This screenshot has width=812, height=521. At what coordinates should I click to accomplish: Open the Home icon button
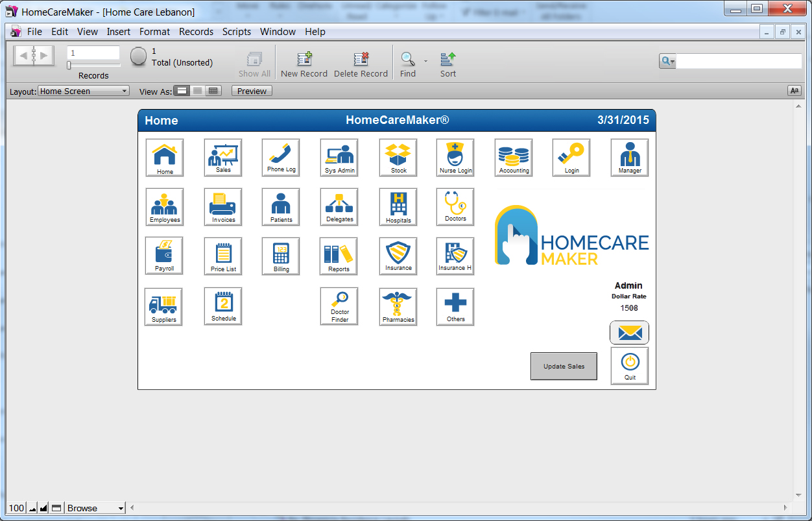tap(165, 158)
